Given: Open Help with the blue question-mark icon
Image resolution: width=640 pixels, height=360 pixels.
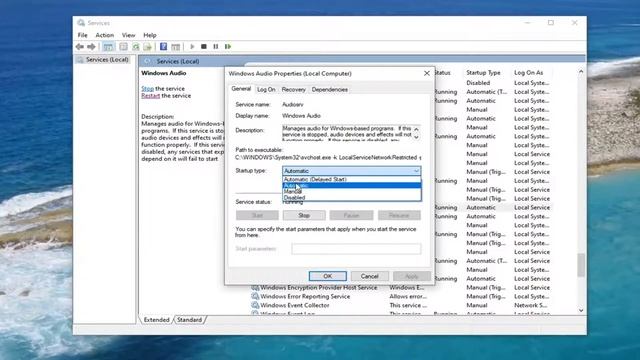Looking at the screenshot, I should point(163,47).
